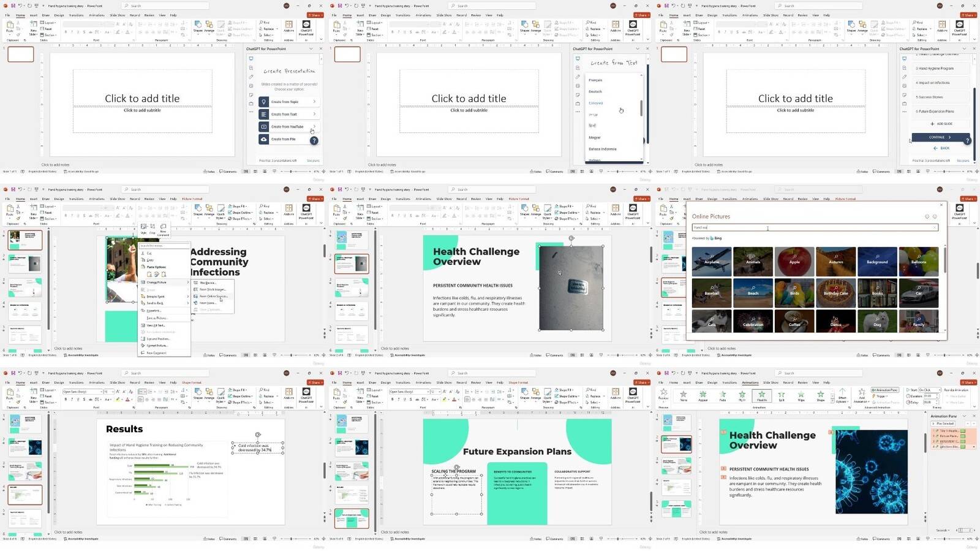Viewport: 980px width, 551px height.
Task: Choose the Float In animation effect
Action: 761,395
